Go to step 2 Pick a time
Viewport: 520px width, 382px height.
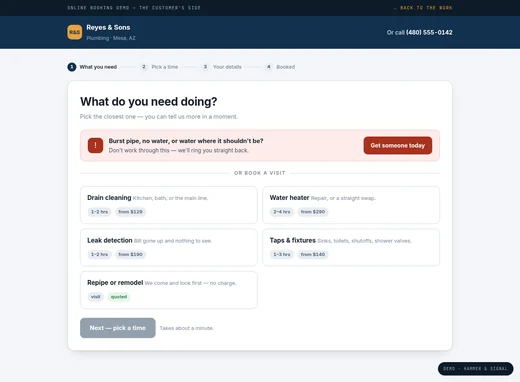point(159,67)
